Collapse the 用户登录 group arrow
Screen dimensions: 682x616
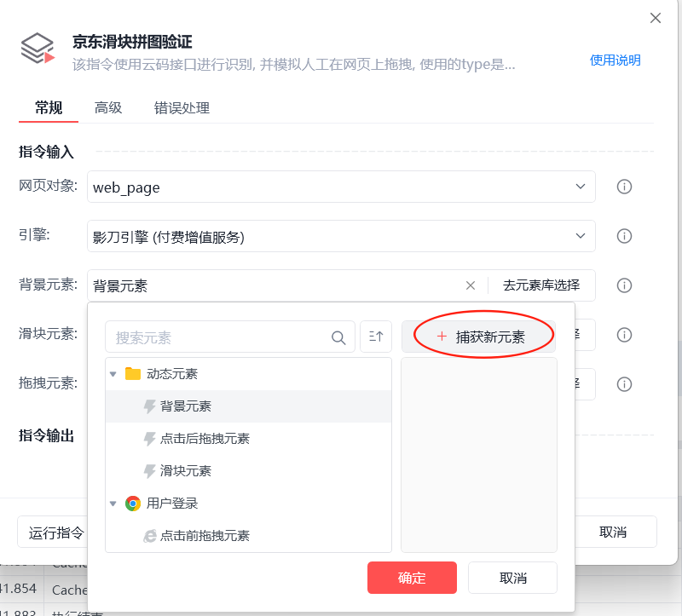(x=113, y=504)
